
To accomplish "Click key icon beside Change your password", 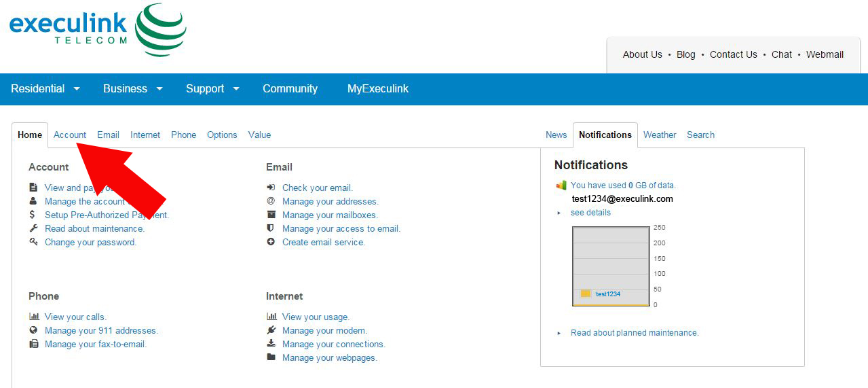I will 33,242.
